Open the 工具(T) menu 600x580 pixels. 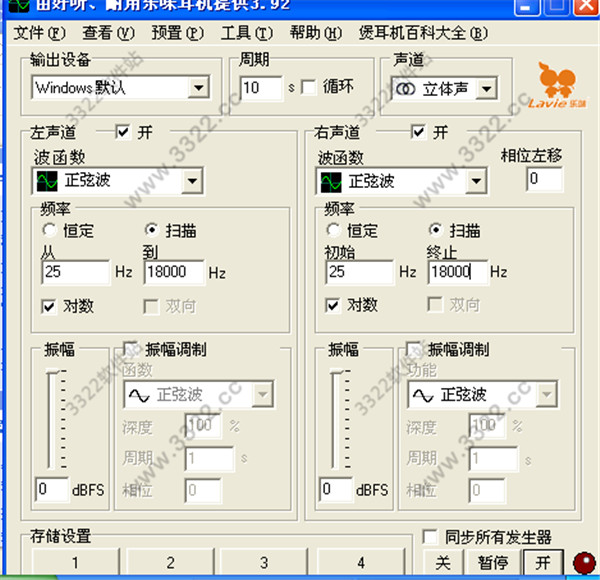[x=247, y=33]
